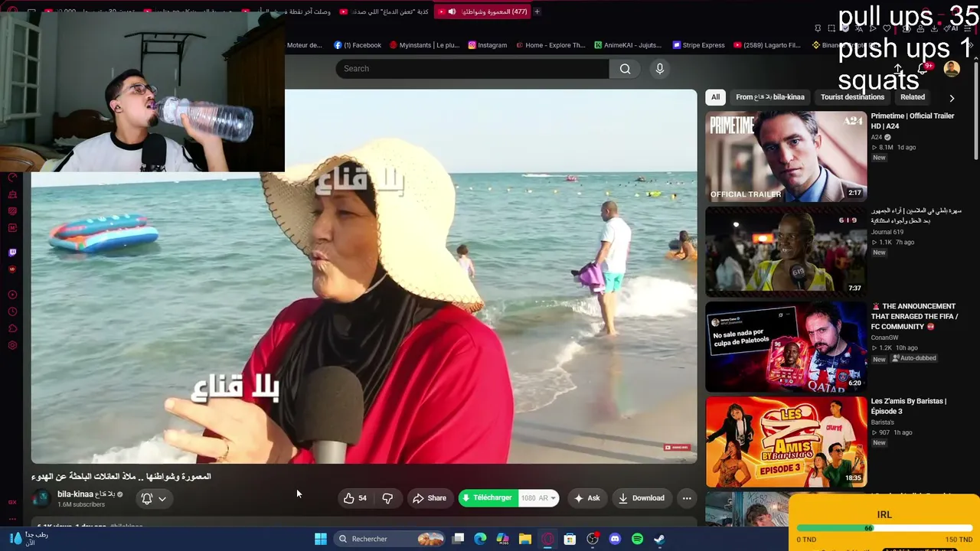Switch to the 'تعفن الدماغ' browser tab
The image size is (980, 551).
tap(383, 11)
